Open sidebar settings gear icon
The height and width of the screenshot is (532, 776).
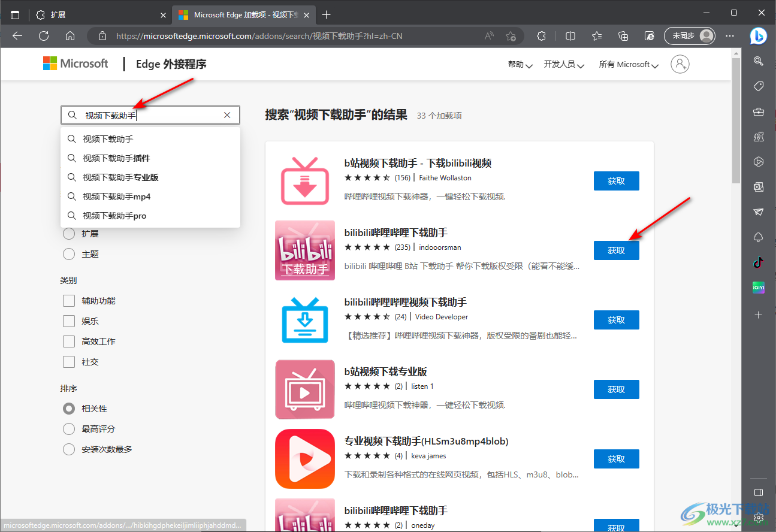[x=759, y=516]
